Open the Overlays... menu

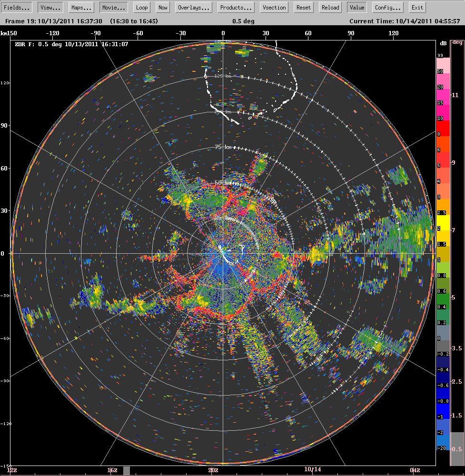[x=194, y=8]
